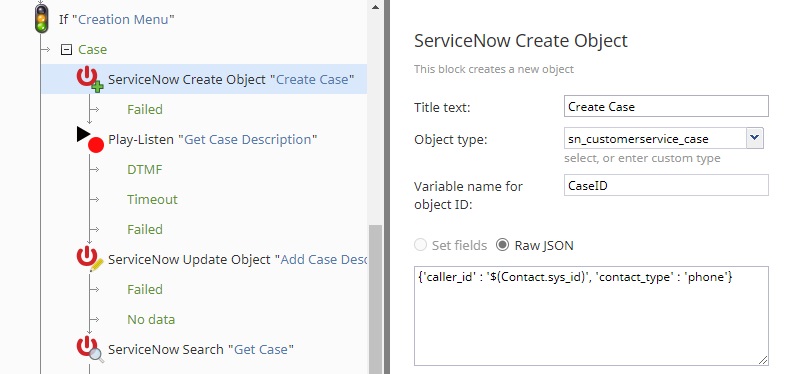This screenshot has width=793, height=374.
Task: Click the CaseID variable name field
Action: tap(666, 185)
